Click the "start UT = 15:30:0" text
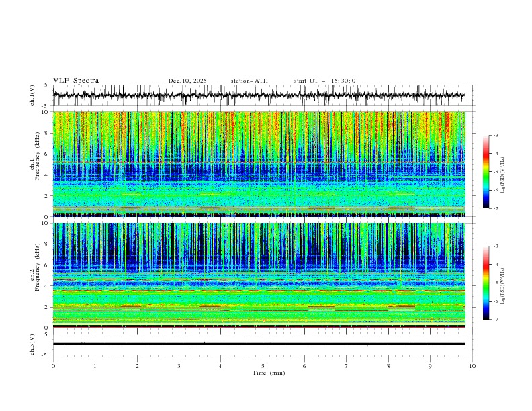Image resolution: width=532 pixels, height=411 pixels. (324, 81)
